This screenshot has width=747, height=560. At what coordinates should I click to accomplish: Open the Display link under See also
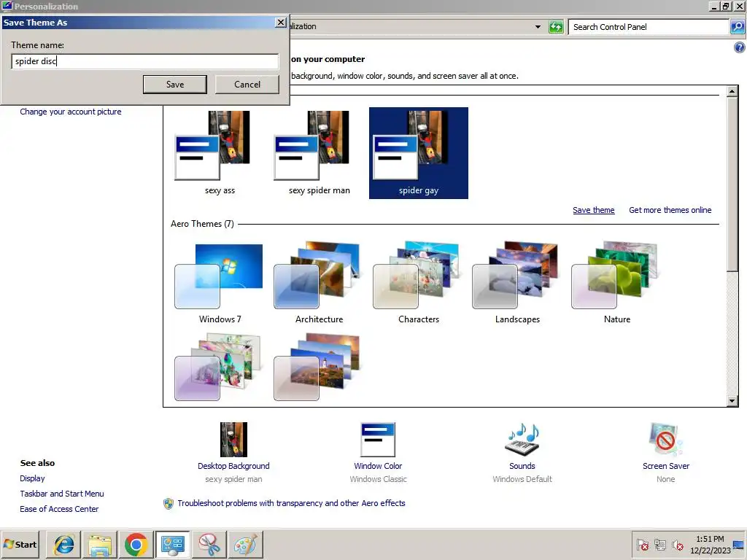pyautogui.click(x=32, y=478)
